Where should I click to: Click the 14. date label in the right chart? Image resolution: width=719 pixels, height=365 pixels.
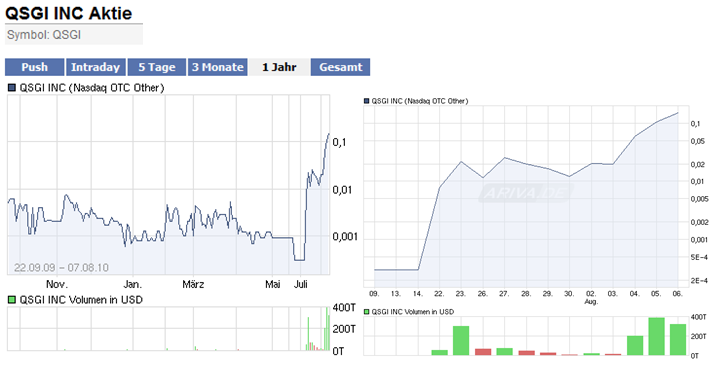pos(418,293)
